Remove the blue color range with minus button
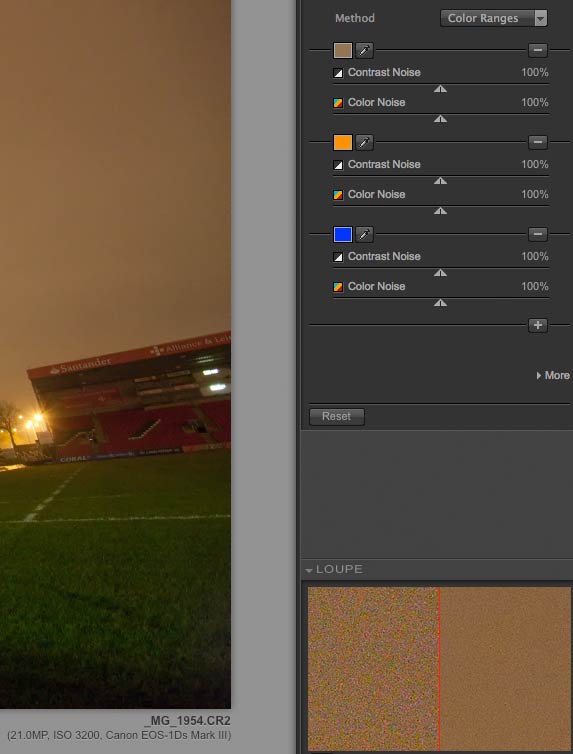Screen dimensions: 573x754 [538, 234]
